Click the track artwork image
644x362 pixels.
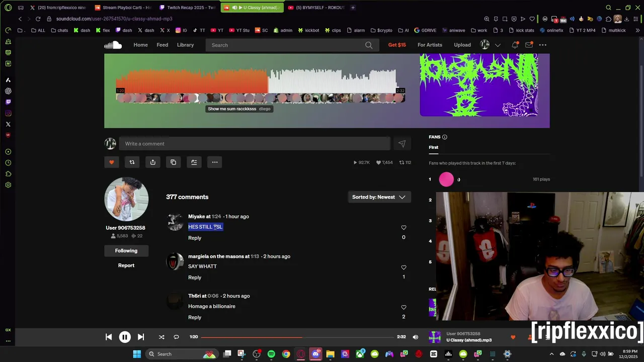(479, 85)
